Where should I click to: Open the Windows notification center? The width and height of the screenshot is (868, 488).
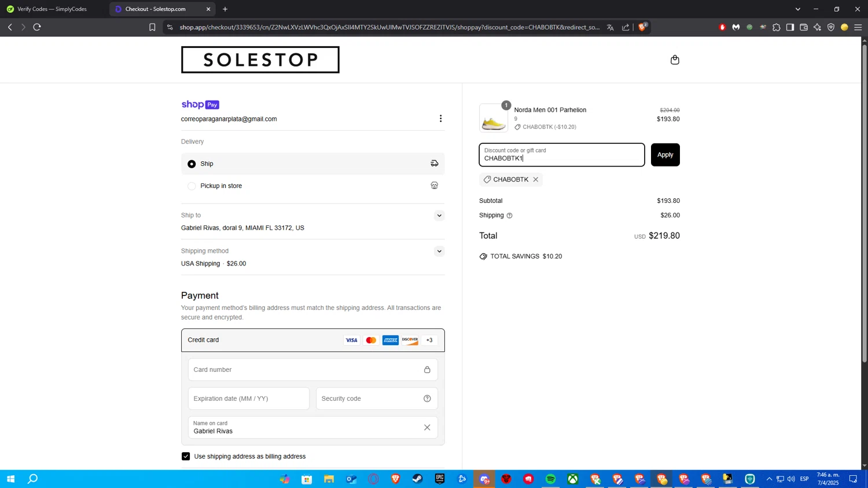point(853,479)
